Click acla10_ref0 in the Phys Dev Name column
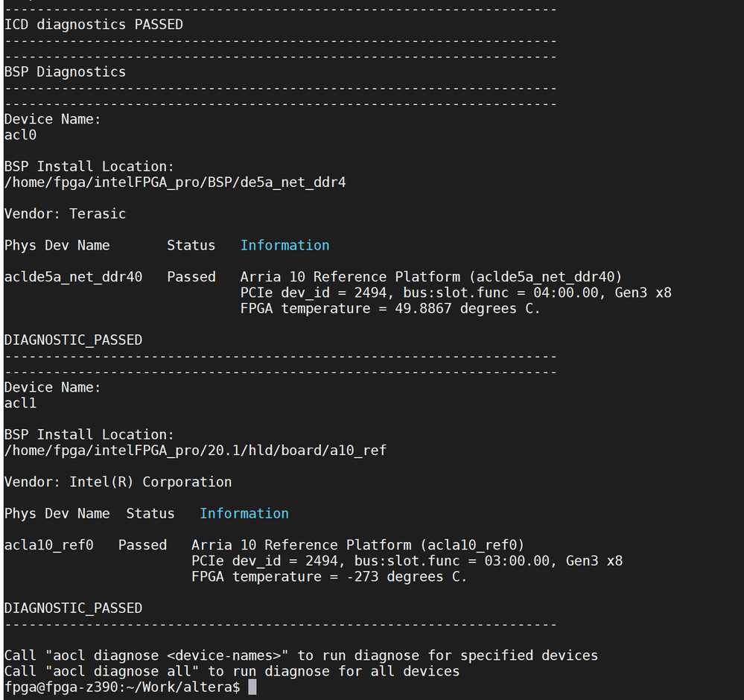744x700 pixels. tap(49, 545)
